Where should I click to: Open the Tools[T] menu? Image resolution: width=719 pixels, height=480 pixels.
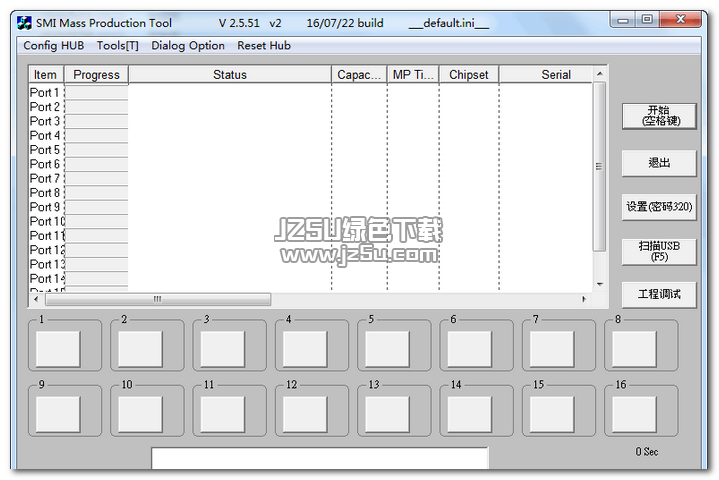click(117, 46)
